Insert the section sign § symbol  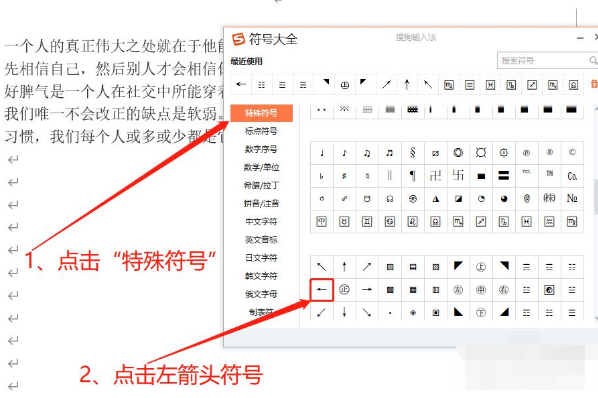413,153
